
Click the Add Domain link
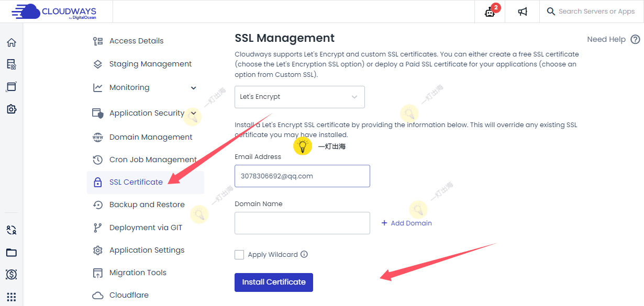(x=407, y=223)
